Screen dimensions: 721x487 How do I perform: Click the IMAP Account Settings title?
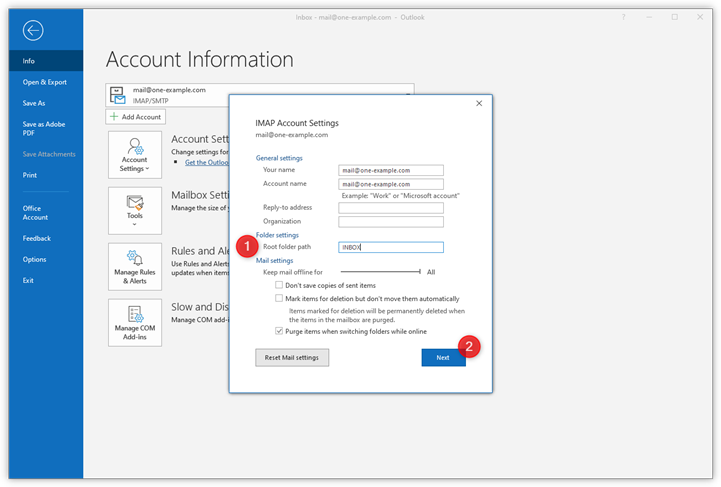(x=297, y=123)
